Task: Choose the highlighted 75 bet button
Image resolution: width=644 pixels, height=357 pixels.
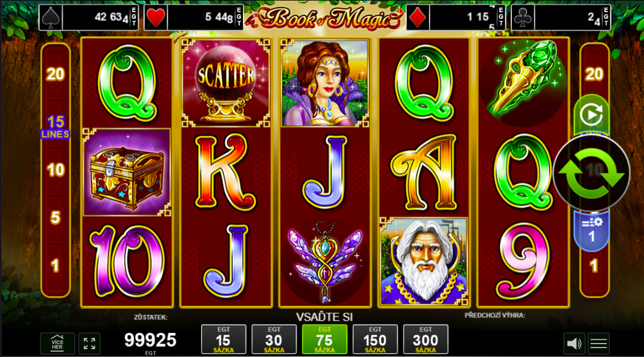Action: coord(324,339)
